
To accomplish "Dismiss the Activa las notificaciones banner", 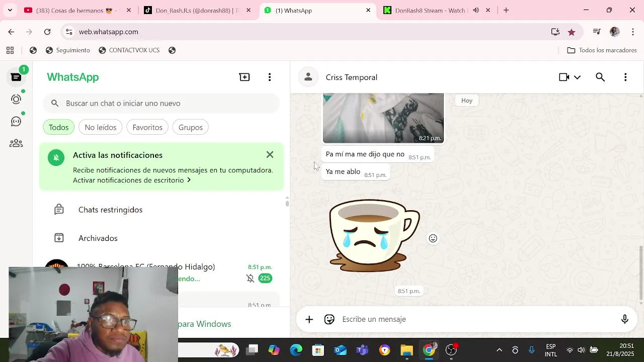I will click(x=270, y=155).
